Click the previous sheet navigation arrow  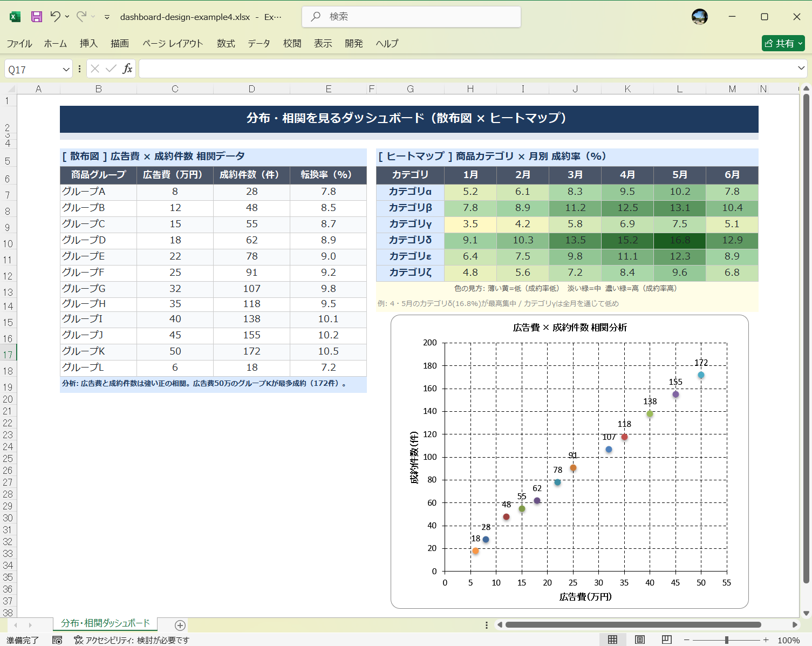coord(16,625)
